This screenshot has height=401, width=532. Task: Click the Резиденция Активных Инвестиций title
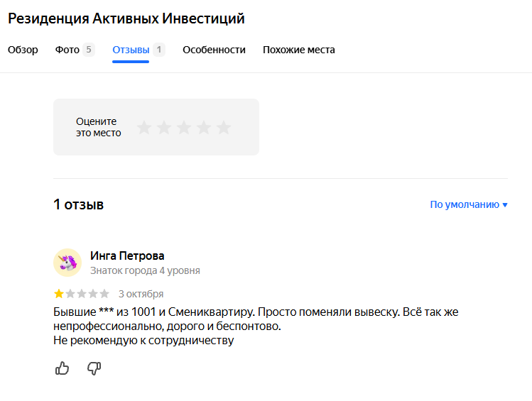[126, 18]
